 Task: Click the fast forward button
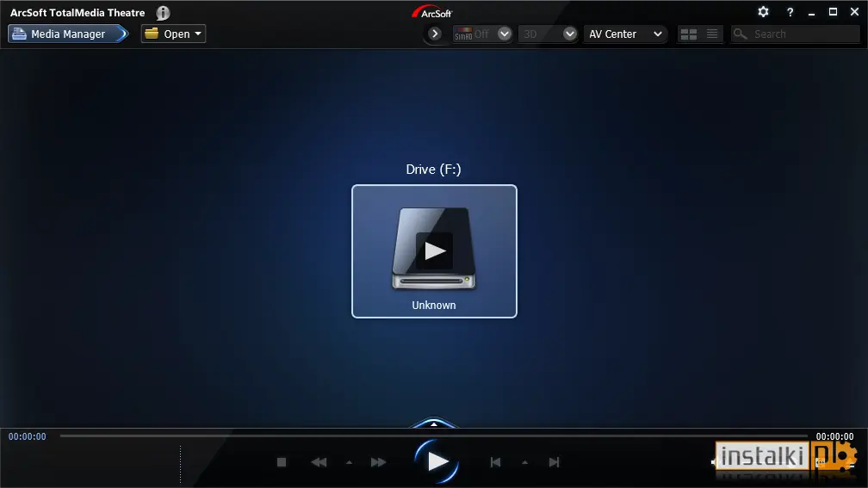point(378,462)
